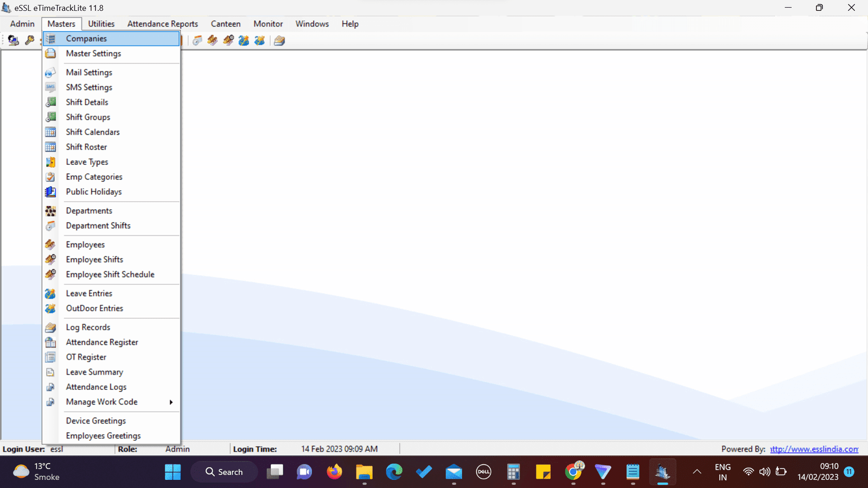Select Shift Roster menu entry
This screenshot has height=488, width=868.
(86, 147)
